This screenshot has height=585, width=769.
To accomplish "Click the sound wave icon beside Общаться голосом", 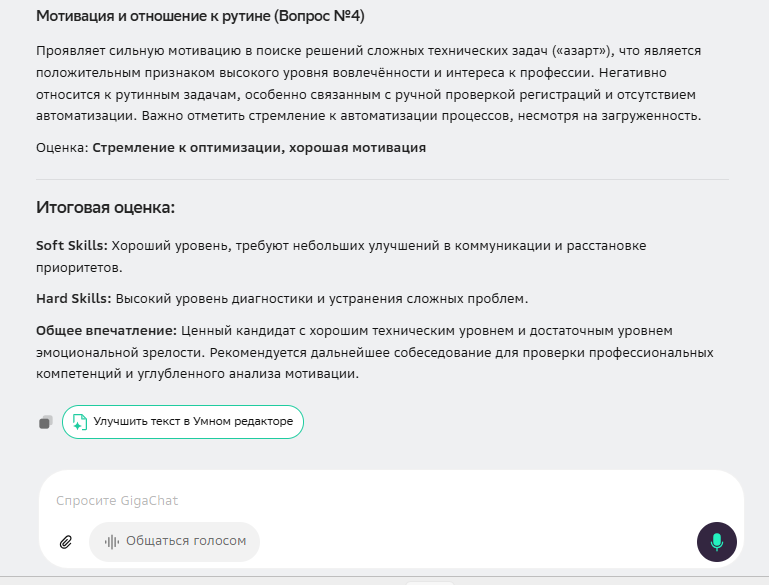I will pos(112,541).
